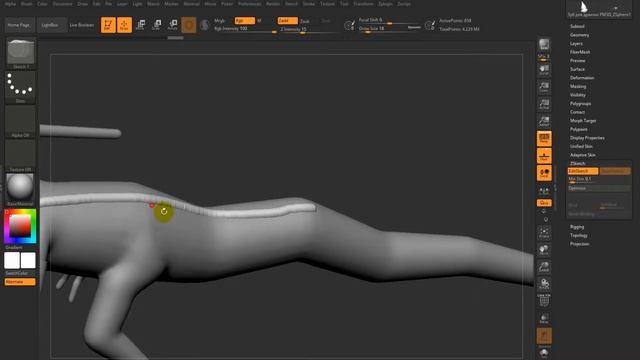Activate Draw mode button
The image size is (640, 360).
click(124, 25)
